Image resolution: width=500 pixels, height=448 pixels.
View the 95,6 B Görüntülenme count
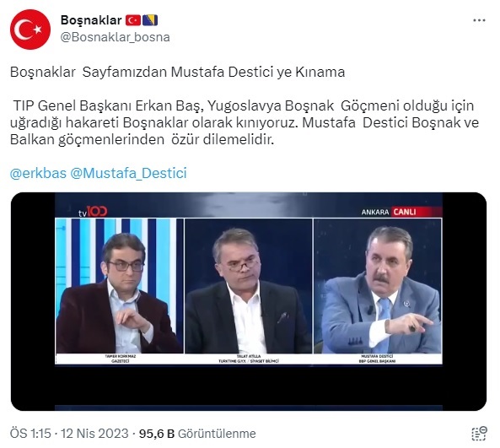tap(197, 434)
